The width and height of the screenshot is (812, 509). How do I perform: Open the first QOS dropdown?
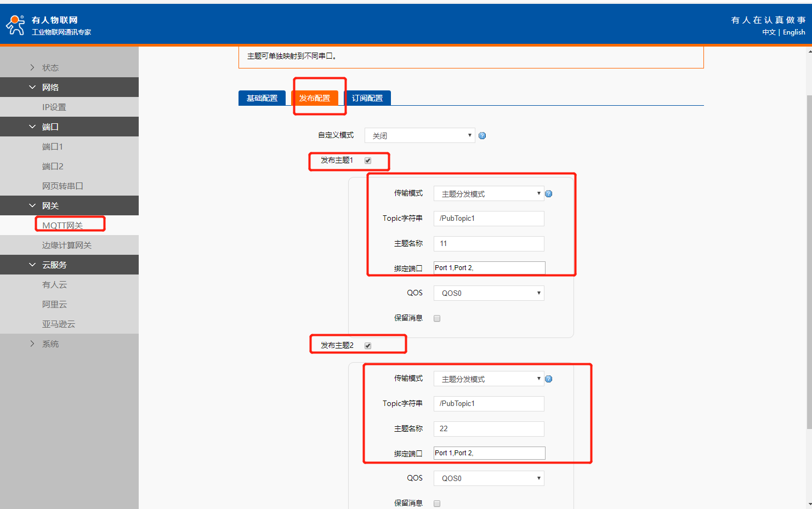pos(489,293)
